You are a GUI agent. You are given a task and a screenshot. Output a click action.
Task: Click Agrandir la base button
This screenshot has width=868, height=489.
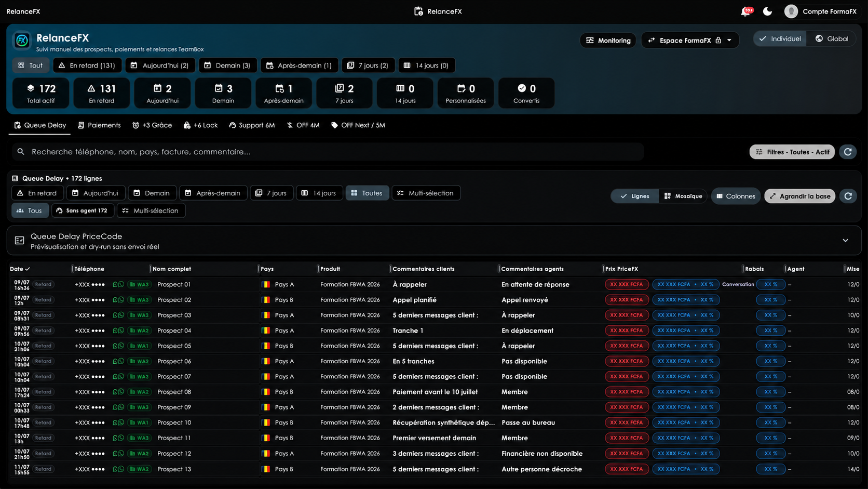[799, 196]
